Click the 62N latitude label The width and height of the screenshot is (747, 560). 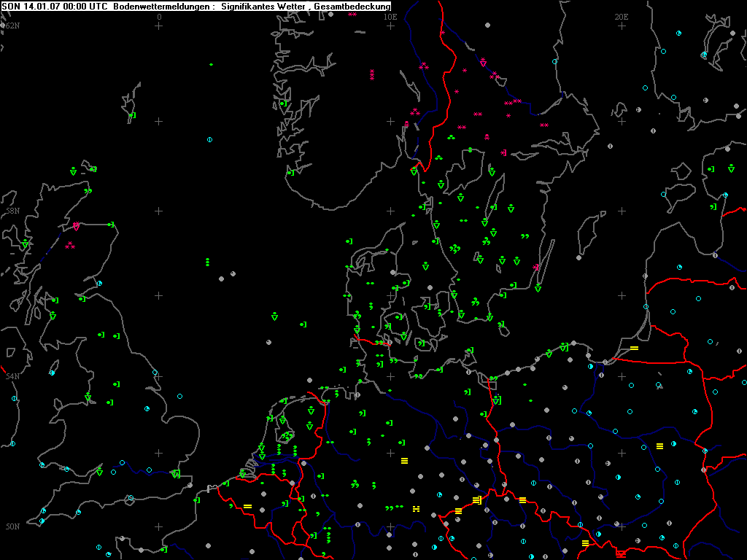[12, 26]
